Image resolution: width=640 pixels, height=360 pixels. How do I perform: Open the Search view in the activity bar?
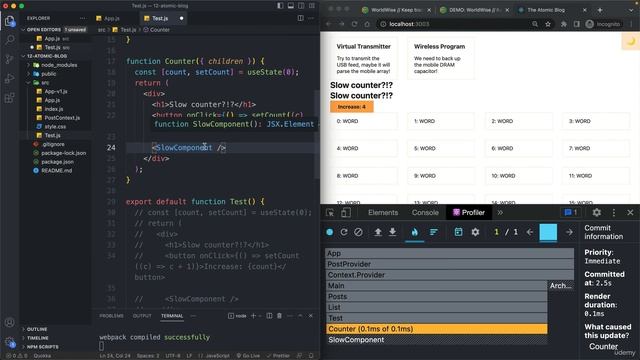(x=9, y=40)
